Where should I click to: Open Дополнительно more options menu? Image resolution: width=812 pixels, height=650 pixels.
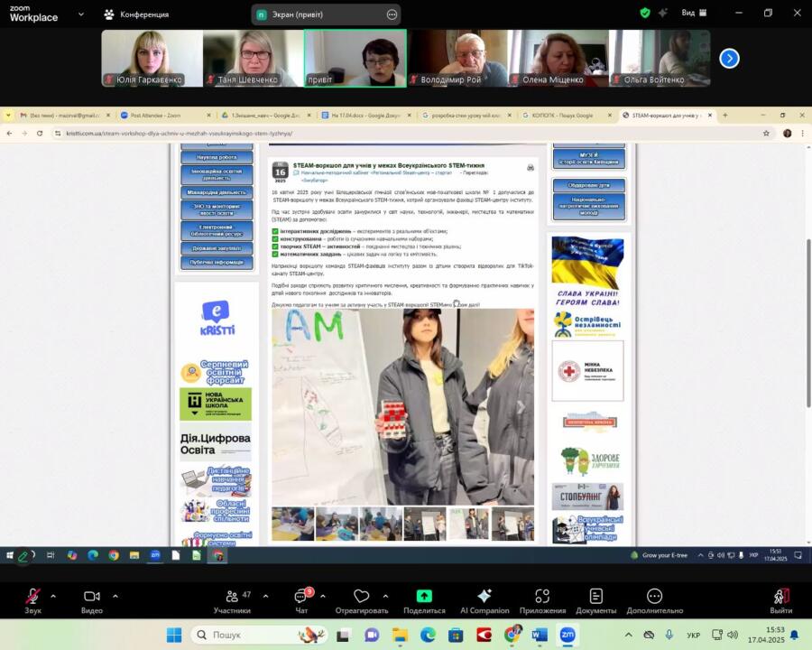pyautogui.click(x=655, y=600)
